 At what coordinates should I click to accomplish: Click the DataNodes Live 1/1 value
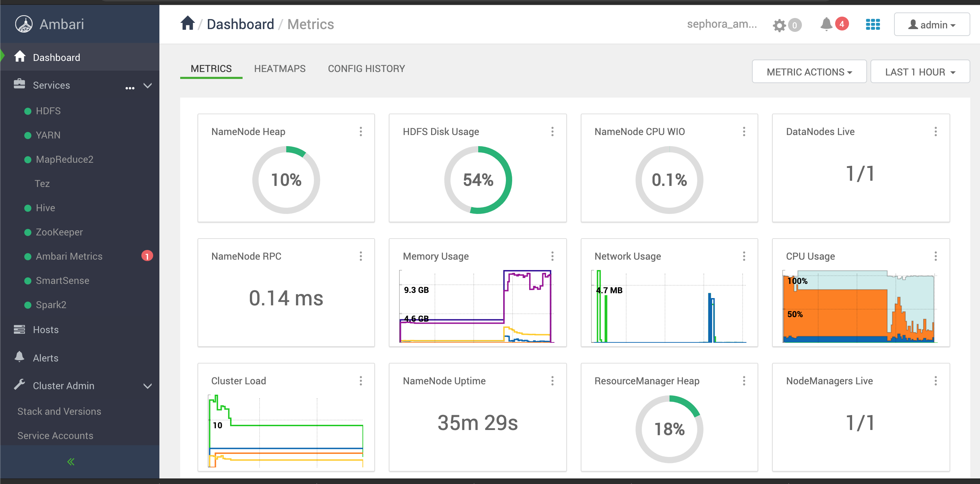point(860,173)
